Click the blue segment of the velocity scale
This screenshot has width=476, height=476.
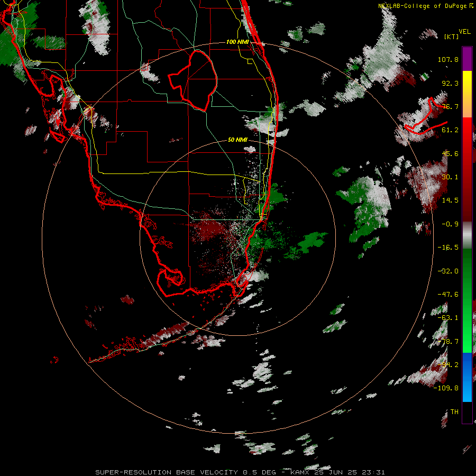467,377
